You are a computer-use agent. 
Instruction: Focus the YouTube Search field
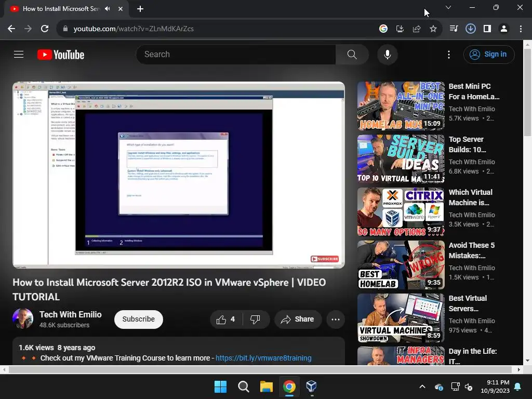tap(236, 54)
